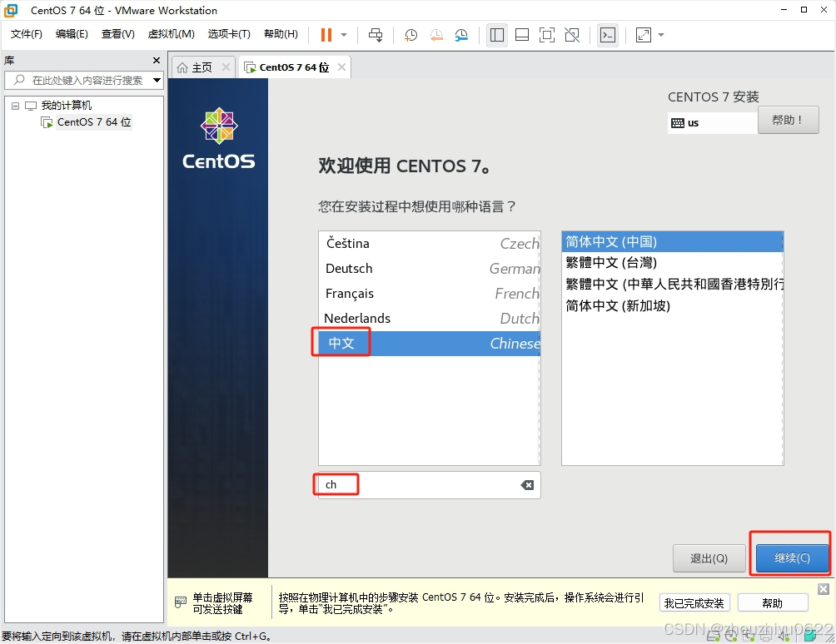Click the 帮助 button in the hint bar

[773, 603]
